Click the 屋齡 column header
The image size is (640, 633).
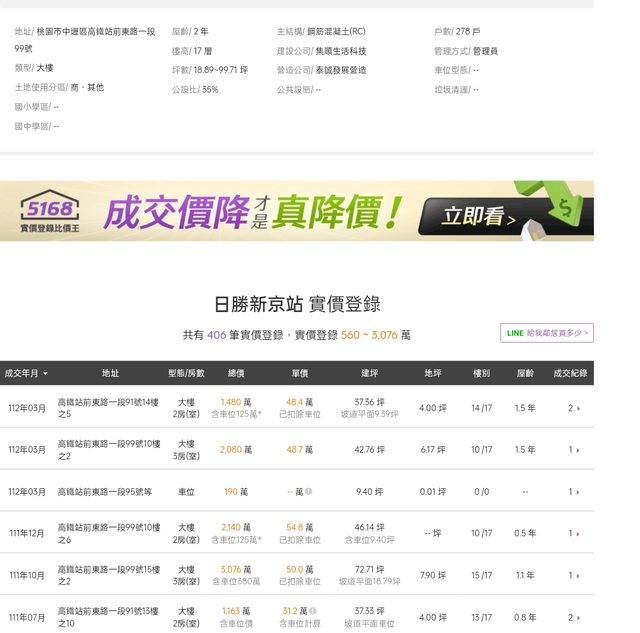point(525,373)
